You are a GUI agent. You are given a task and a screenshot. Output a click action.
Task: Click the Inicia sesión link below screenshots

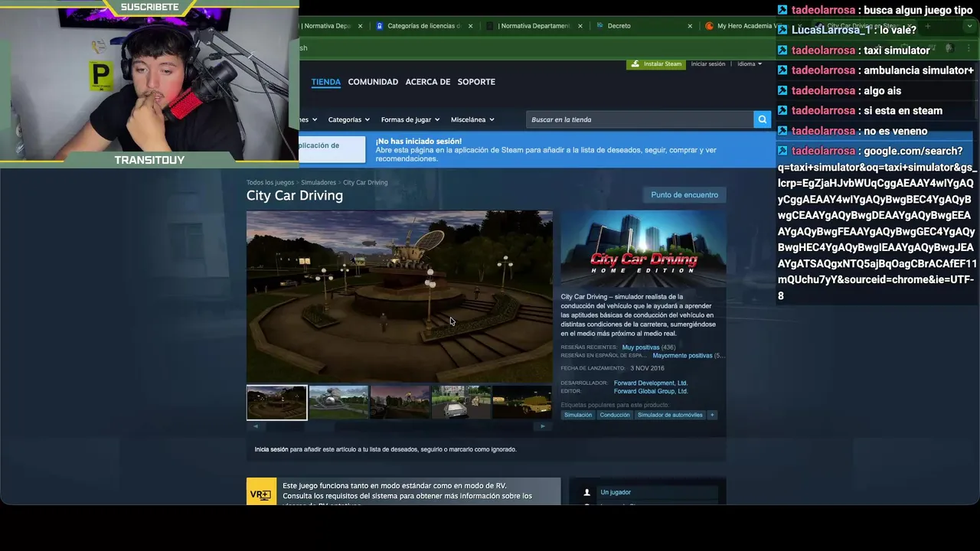pos(271,449)
